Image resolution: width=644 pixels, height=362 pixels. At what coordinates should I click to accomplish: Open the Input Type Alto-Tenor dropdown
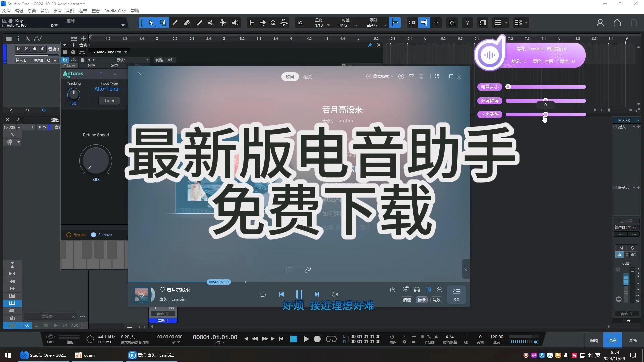109,89
